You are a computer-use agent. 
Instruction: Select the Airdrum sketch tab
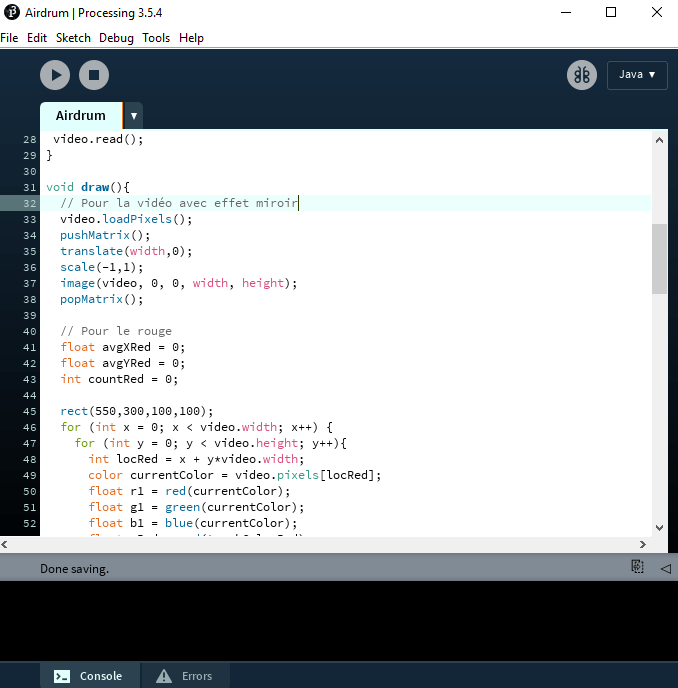(x=81, y=115)
